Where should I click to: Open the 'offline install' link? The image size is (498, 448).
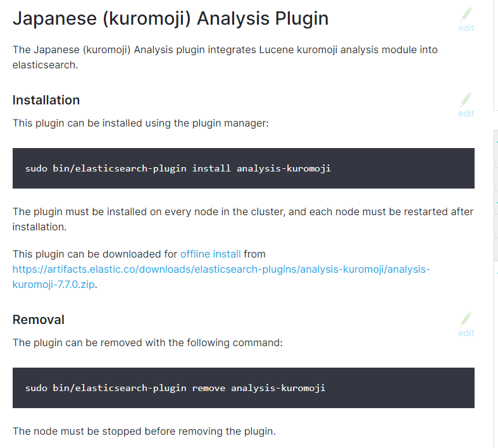point(210,254)
